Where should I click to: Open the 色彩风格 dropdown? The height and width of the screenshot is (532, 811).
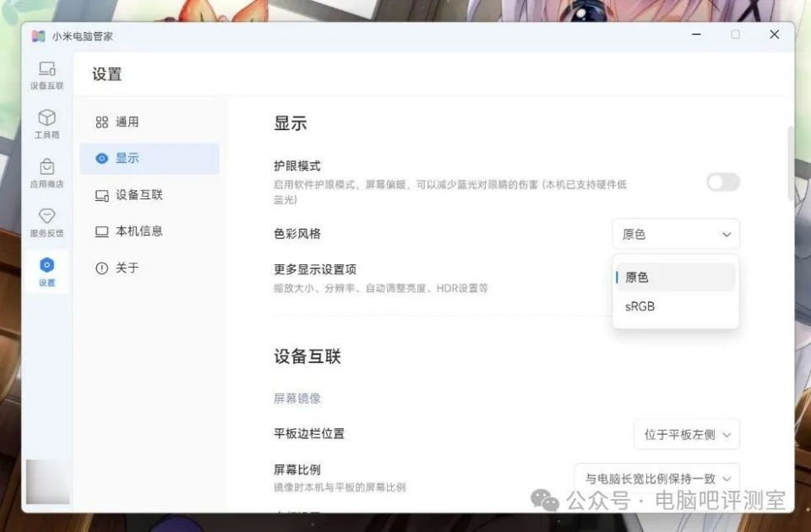click(675, 234)
